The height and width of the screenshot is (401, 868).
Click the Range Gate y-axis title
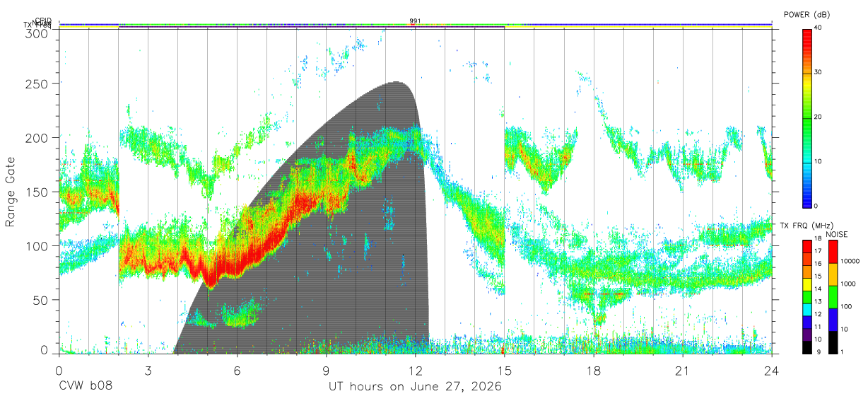pos(11,191)
